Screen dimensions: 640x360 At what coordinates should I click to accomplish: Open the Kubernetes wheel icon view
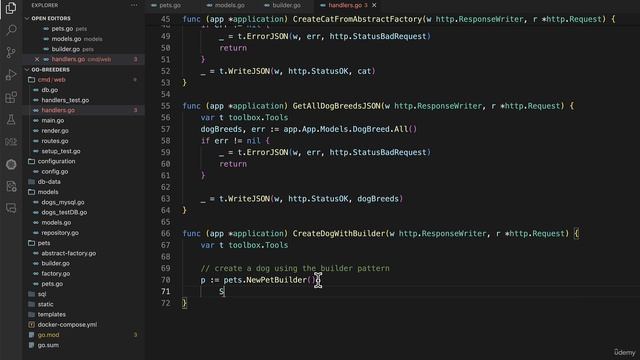(x=11, y=164)
